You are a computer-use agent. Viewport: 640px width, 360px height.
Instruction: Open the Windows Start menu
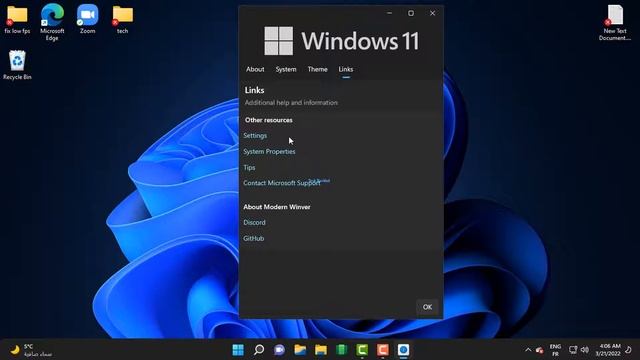[x=238, y=350]
